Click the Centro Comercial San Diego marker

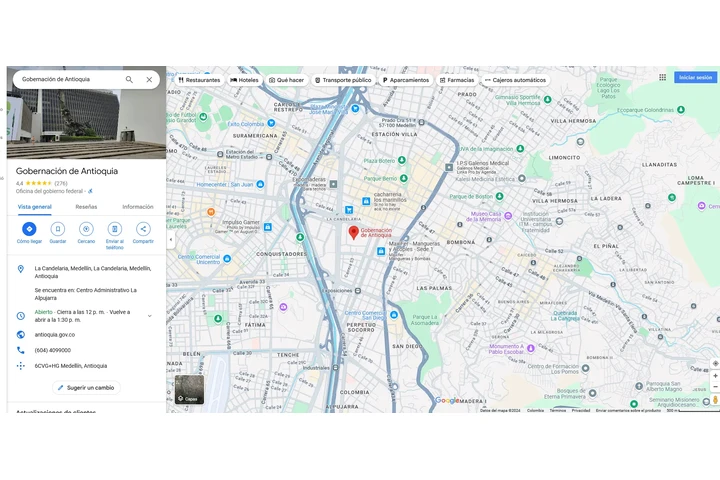click(x=394, y=315)
